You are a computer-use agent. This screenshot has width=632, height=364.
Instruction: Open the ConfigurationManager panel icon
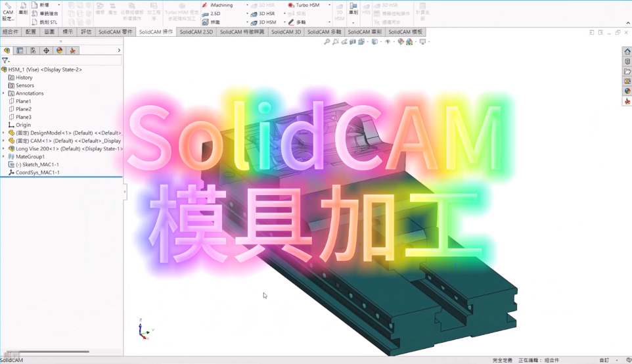33,51
